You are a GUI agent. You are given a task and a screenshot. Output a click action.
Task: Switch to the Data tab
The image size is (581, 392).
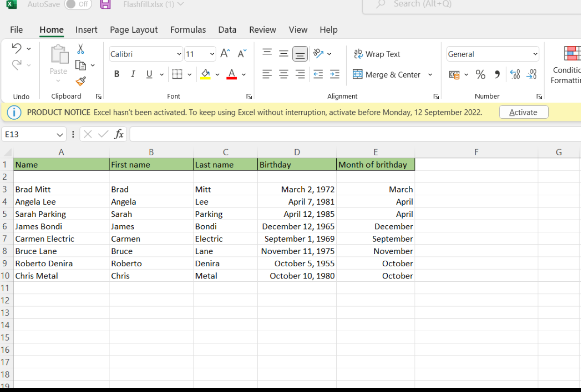(x=227, y=29)
